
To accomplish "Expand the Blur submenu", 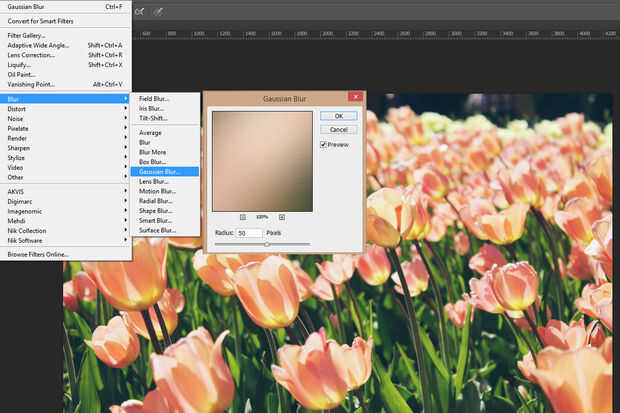I will pos(65,99).
